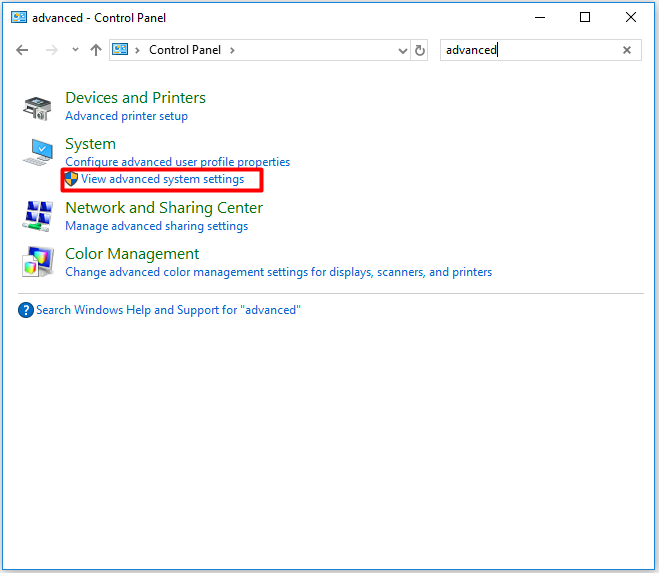659x573 pixels.
Task: Open the Devices and Printers icon
Action: pos(37,108)
